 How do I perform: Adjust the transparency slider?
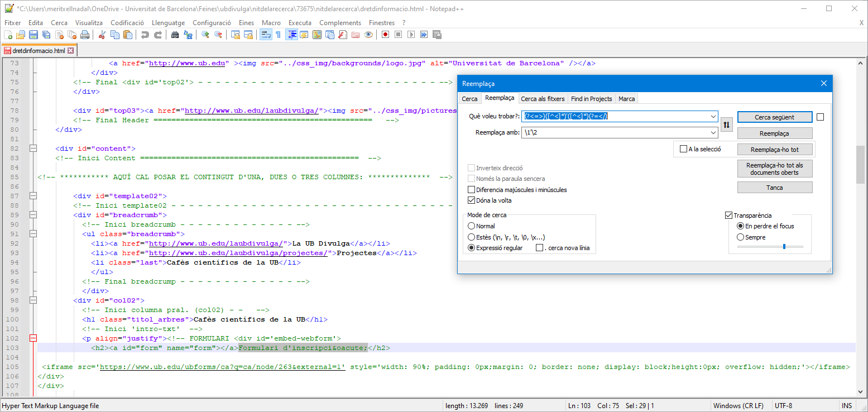click(785, 246)
